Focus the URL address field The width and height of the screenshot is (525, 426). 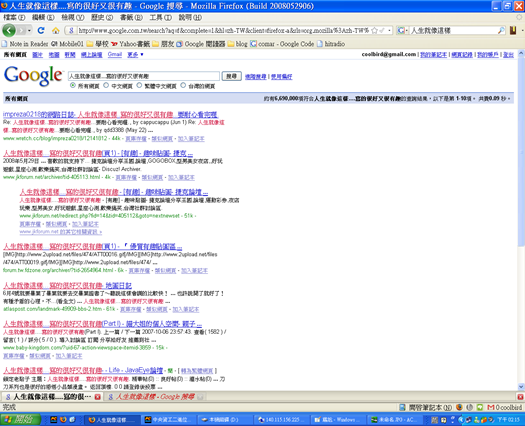tap(223, 30)
